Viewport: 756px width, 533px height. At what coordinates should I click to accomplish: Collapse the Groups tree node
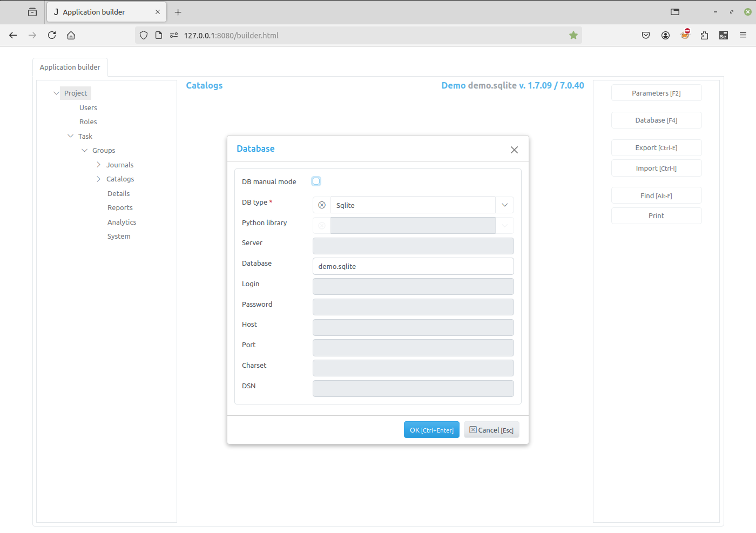coord(84,151)
